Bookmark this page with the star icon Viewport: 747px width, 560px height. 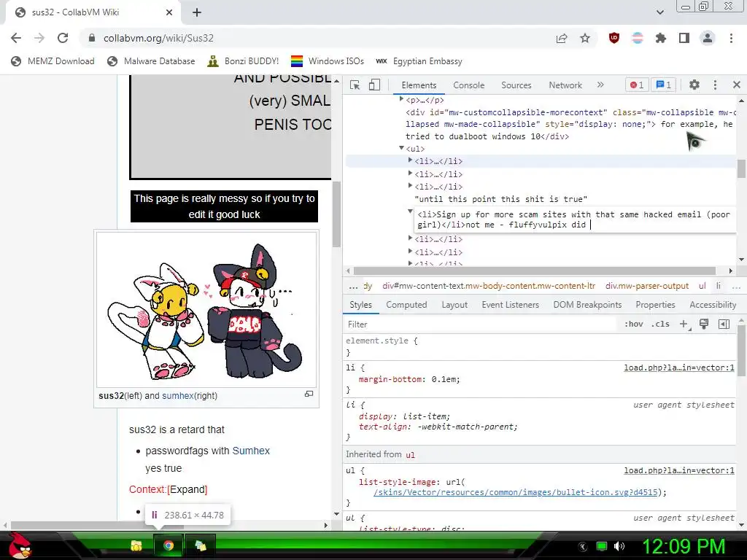pos(585,39)
